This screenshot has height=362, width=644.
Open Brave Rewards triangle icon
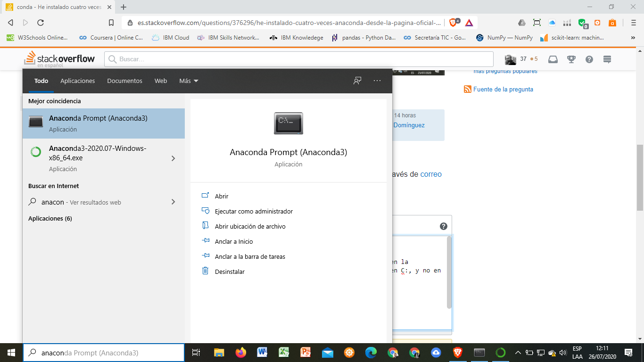(x=469, y=23)
